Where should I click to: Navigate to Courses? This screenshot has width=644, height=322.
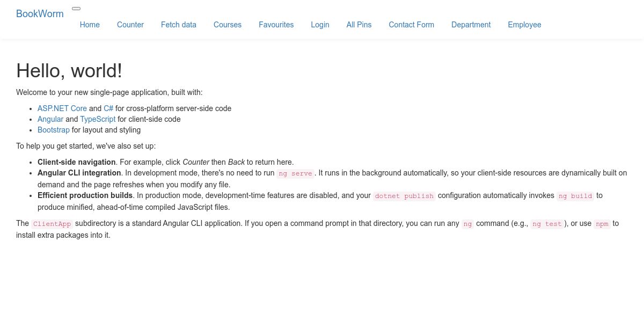click(228, 25)
